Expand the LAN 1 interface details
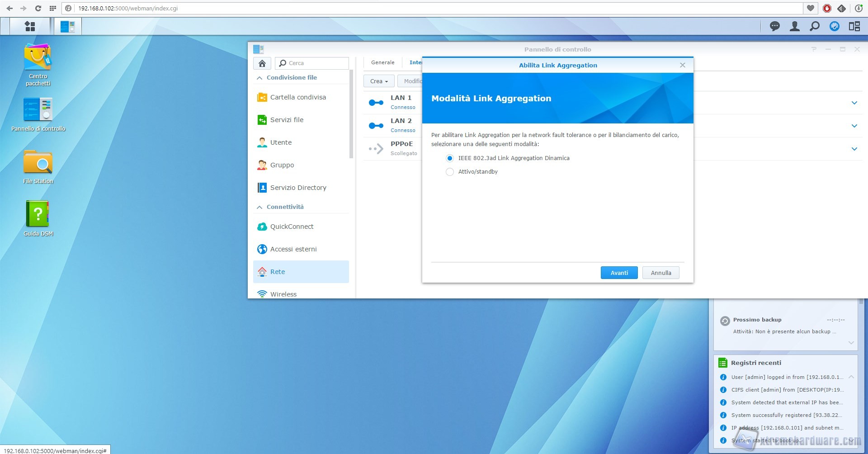The image size is (868, 454). tap(854, 103)
